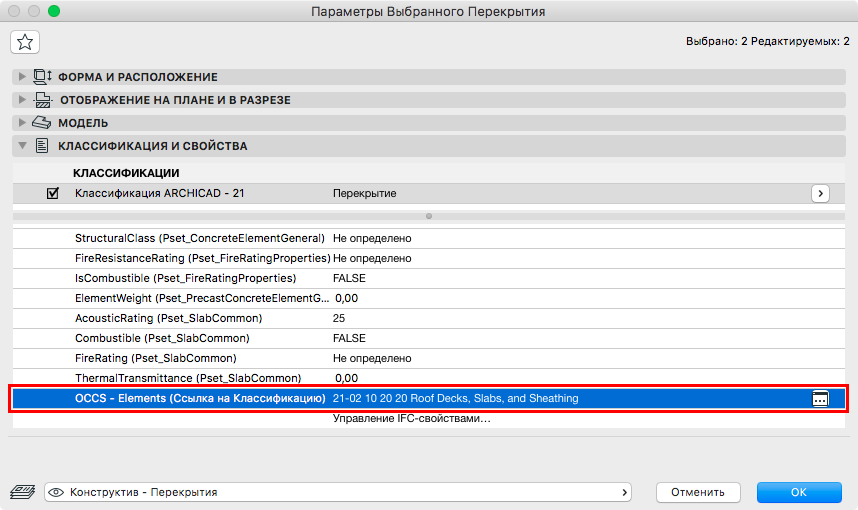858x510 pixels.
Task: Open classification chooser arrow next to Перекрытие
Action: click(820, 193)
